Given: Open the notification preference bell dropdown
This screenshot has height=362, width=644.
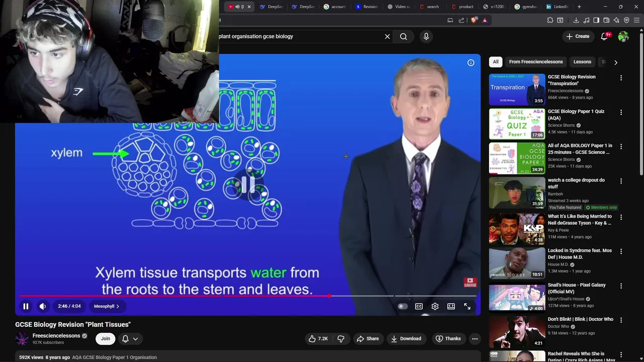Looking at the screenshot, I should 130,339.
